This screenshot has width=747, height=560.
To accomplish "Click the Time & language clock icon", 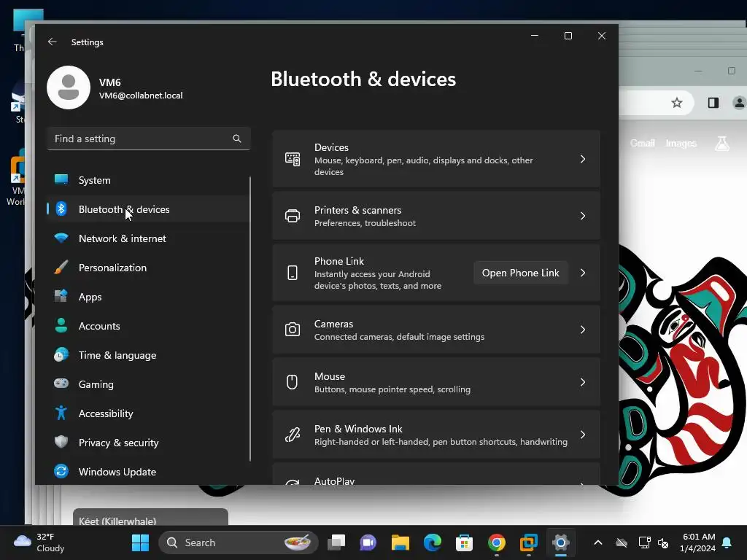I will point(61,355).
